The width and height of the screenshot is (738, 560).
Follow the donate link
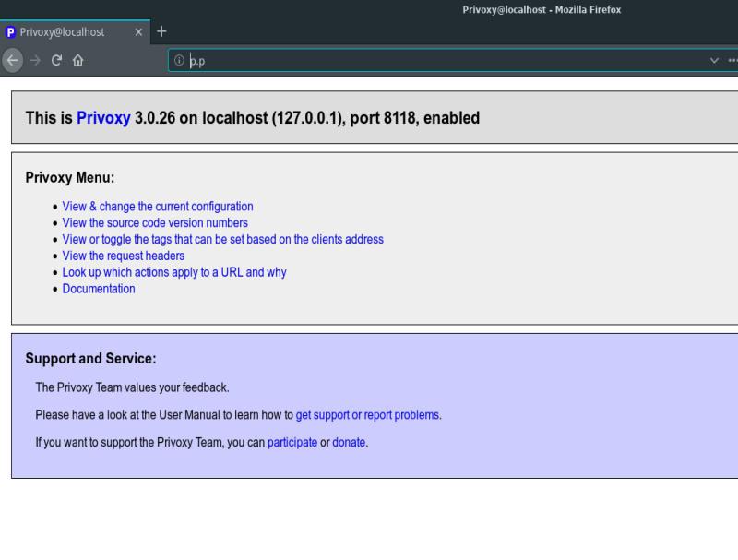point(349,442)
